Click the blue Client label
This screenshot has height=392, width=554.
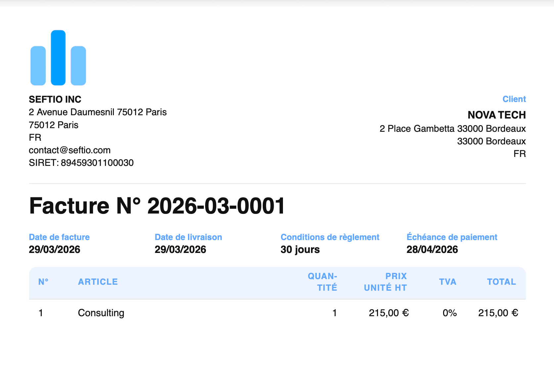(x=514, y=99)
